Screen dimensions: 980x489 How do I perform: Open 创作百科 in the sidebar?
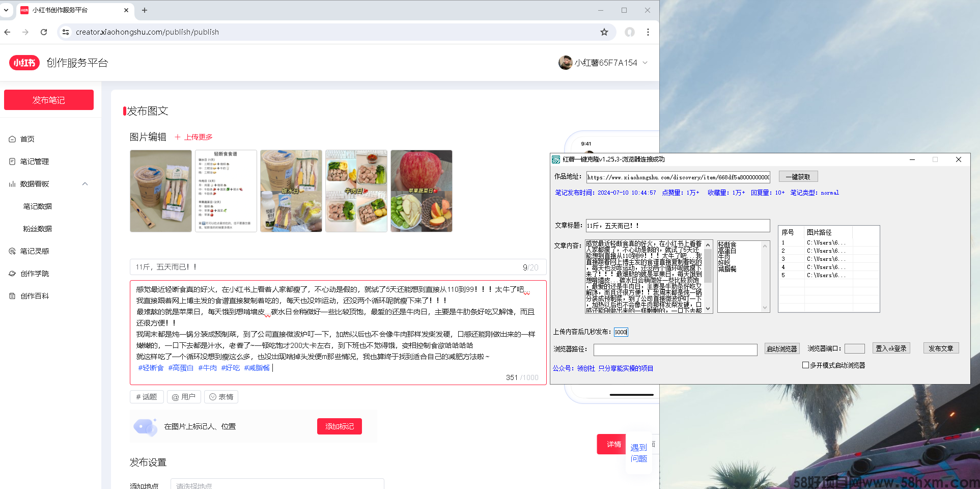coord(35,296)
